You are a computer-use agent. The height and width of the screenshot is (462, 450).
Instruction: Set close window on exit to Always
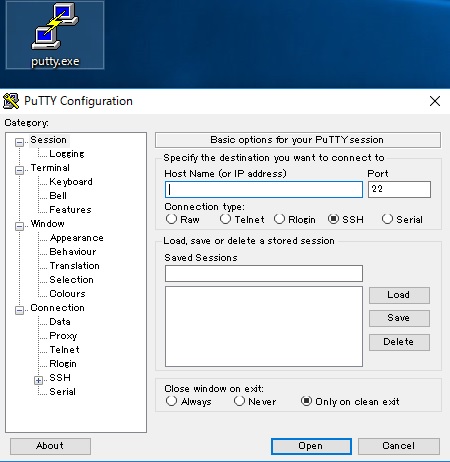click(189, 401)
